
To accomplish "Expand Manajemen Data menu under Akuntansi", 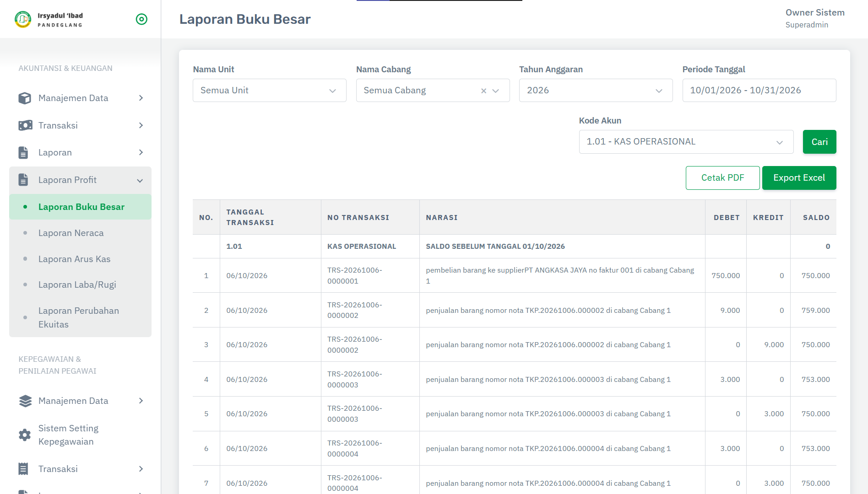I will 141,98.
